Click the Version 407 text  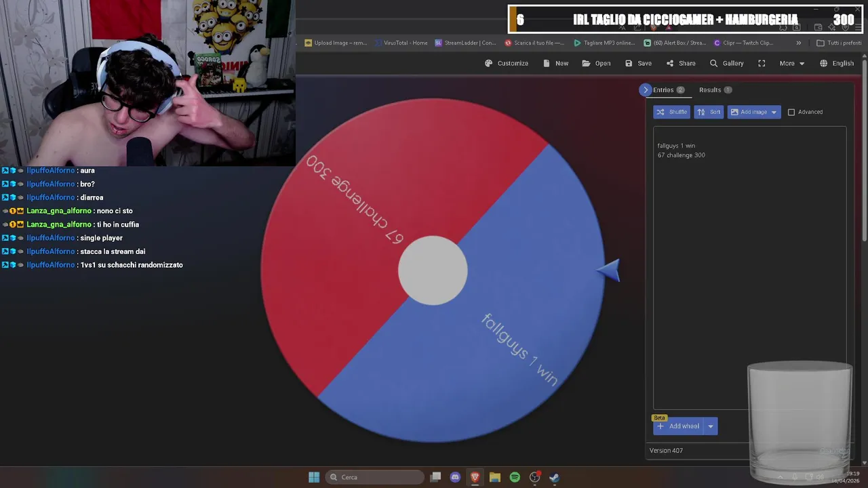(666, 451)
